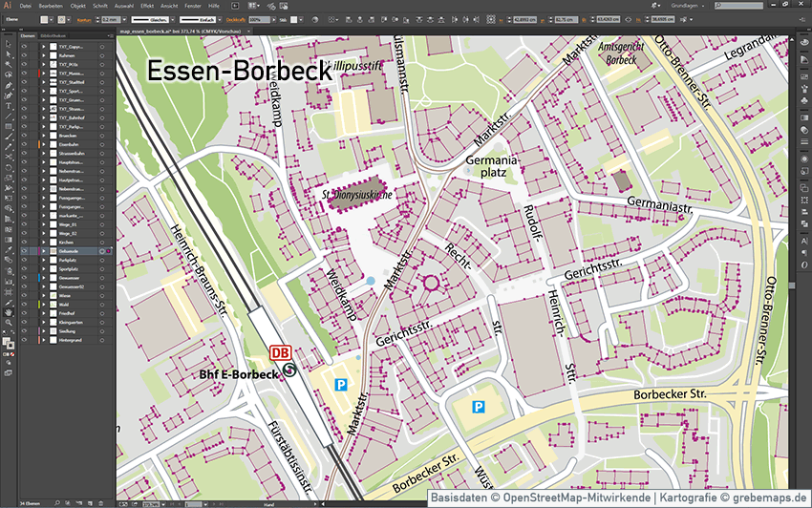Screen dimensions: 812x508
Task: Expand the Gebaeude layer
Action: coord(42,251)
